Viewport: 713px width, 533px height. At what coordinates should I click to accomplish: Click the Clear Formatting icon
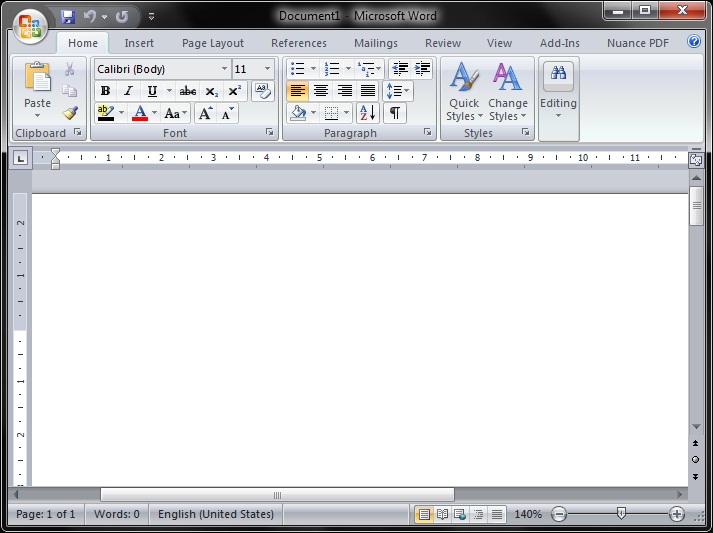pyautogui.click(x=262, y=91)
